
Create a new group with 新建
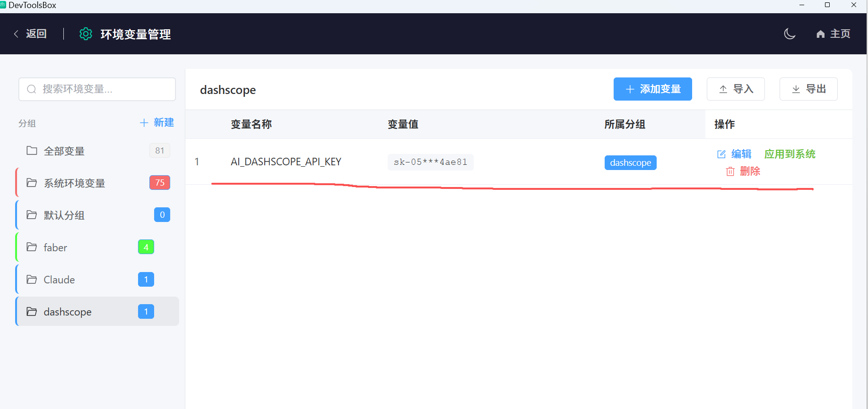click(157, 123)
